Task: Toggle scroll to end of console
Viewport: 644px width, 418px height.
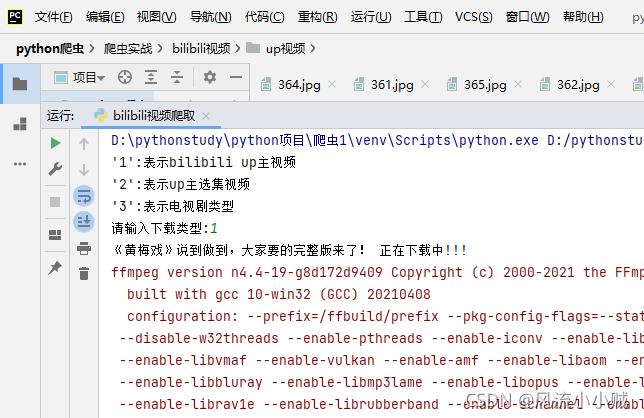Action: [84, 222]
